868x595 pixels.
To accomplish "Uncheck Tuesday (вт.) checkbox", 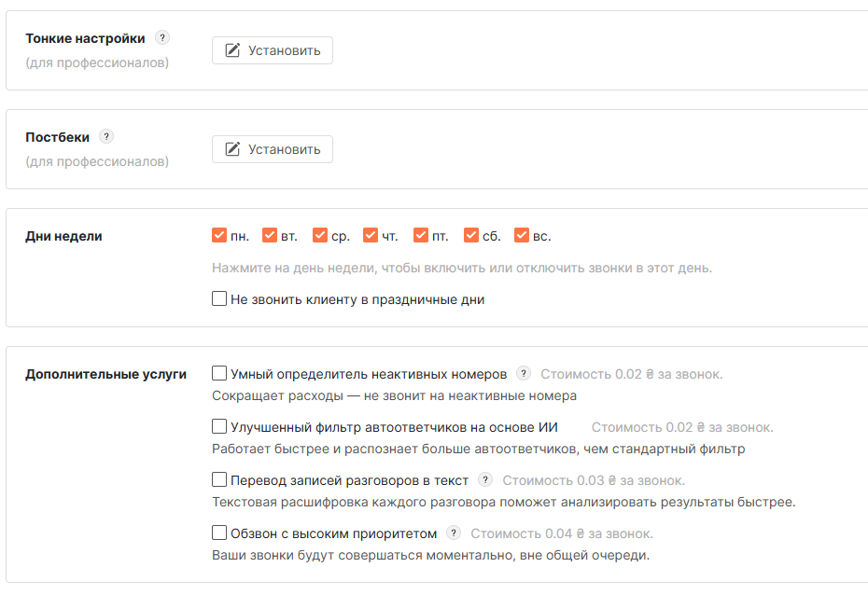I will (270, 235).
